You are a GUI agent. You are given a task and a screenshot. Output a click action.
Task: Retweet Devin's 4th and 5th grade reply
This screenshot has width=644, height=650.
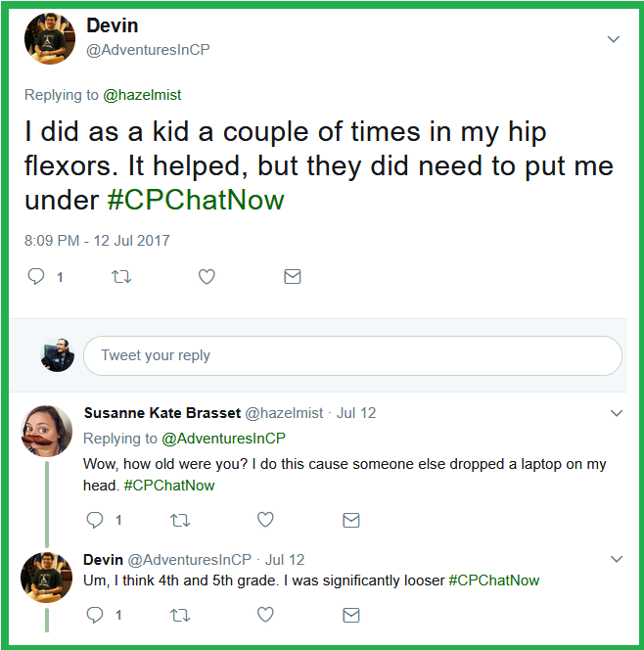pyautogui.click(x=180, y=615)
